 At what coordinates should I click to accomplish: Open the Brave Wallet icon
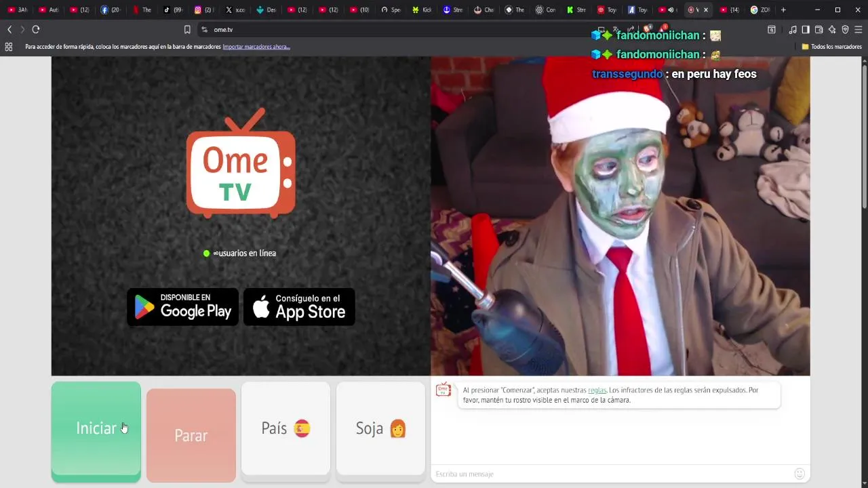[818, 29]
